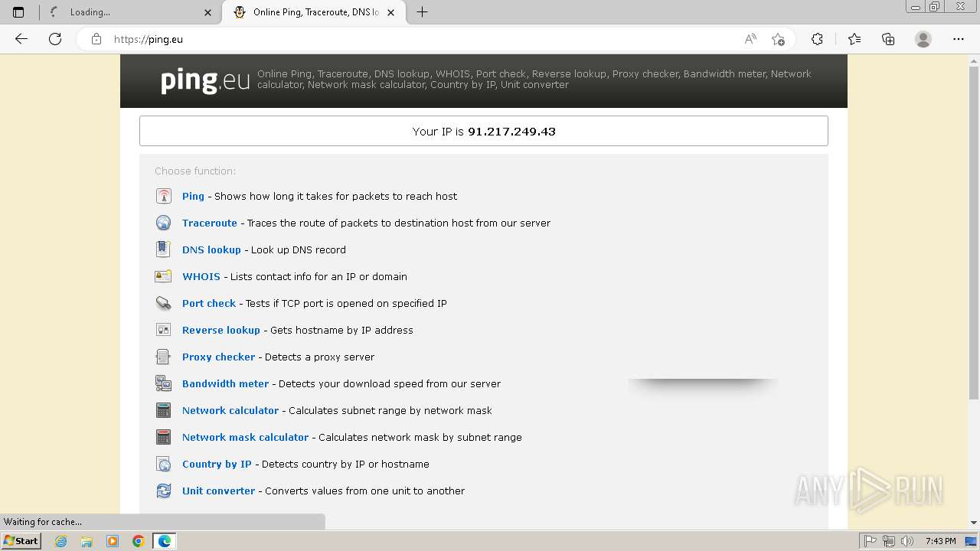
Task: Open network status tray icon
Action: tap(889, 541)
